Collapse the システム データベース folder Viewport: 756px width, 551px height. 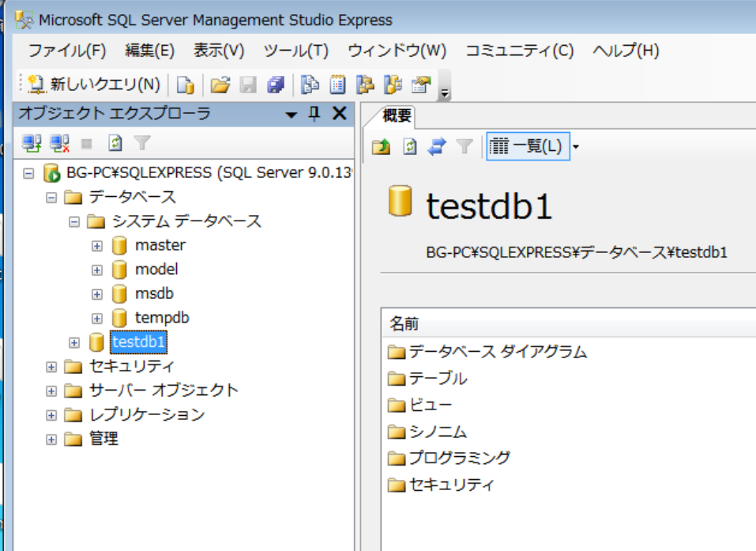click(73, 221)
